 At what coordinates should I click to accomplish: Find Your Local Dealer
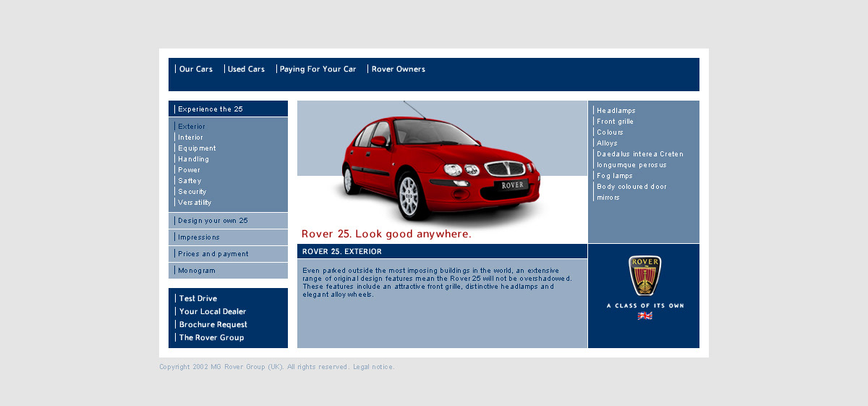pos(213,312)
